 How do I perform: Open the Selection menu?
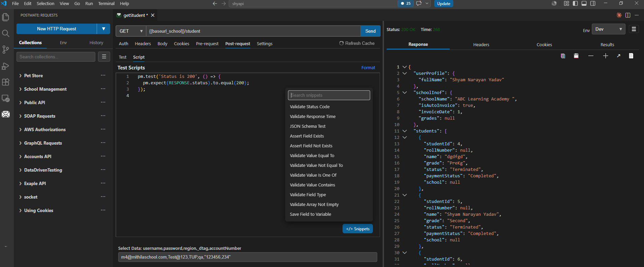coord(45,3)
